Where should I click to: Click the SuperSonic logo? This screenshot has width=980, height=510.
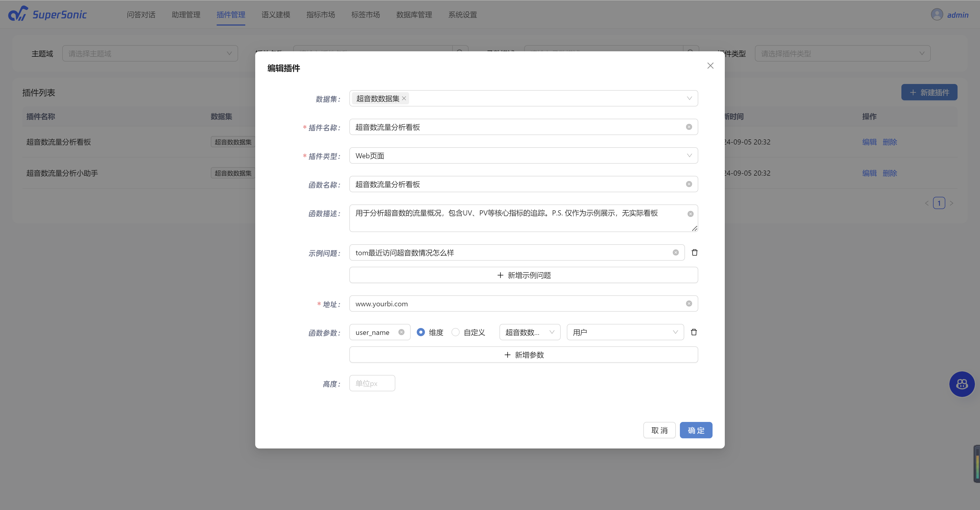pos(47,14)
